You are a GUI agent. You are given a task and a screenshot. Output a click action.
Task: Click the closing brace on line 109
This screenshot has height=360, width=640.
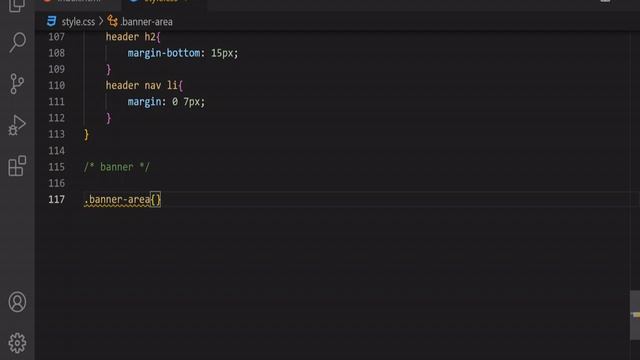(x=108, y=70)
